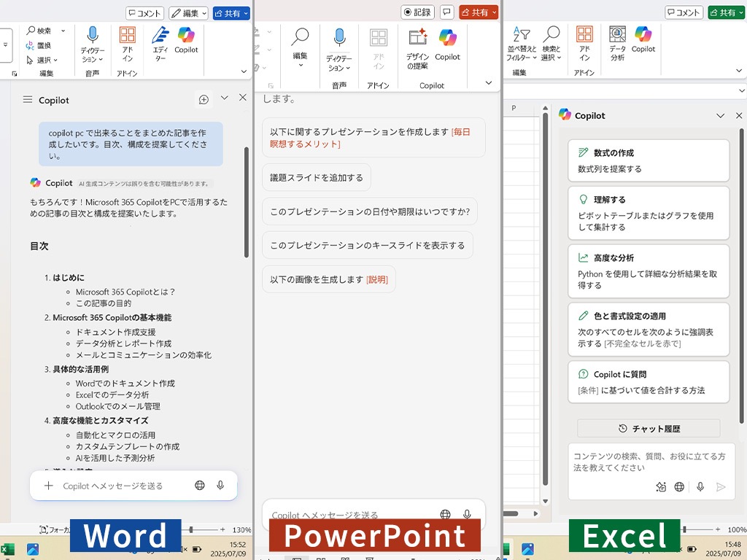This screenshot has width=747, height=560.
Task: Click the Add-ins (アドイン) icon in Word
Action: (x=127, y=44)
